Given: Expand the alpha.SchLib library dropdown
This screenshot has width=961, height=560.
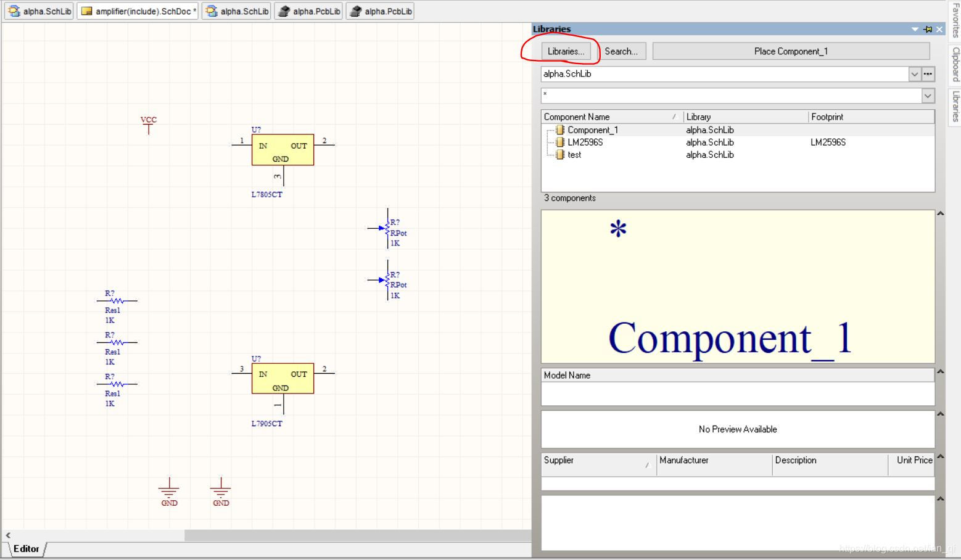Looking at the screenshot, I should 914,74.
